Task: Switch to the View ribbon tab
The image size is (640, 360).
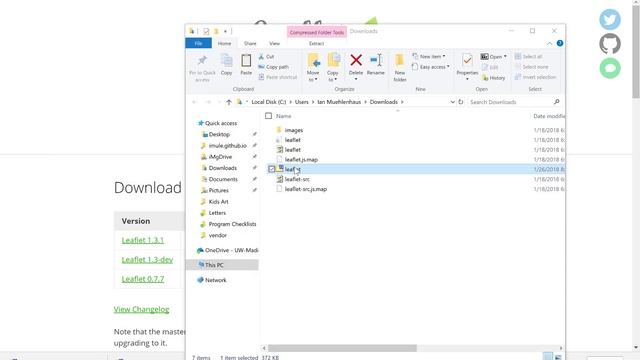Action: [x=274, y=43]
